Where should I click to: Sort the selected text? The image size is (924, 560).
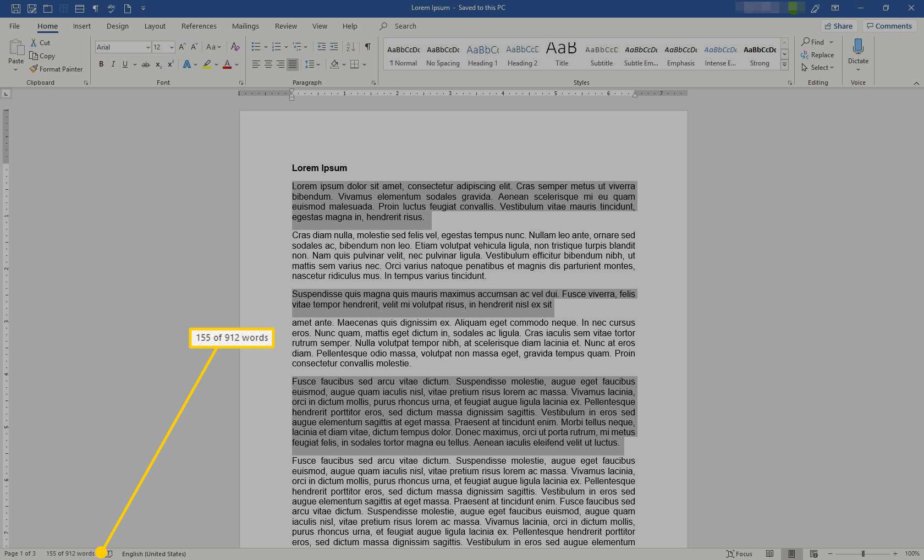coord(351,47)
